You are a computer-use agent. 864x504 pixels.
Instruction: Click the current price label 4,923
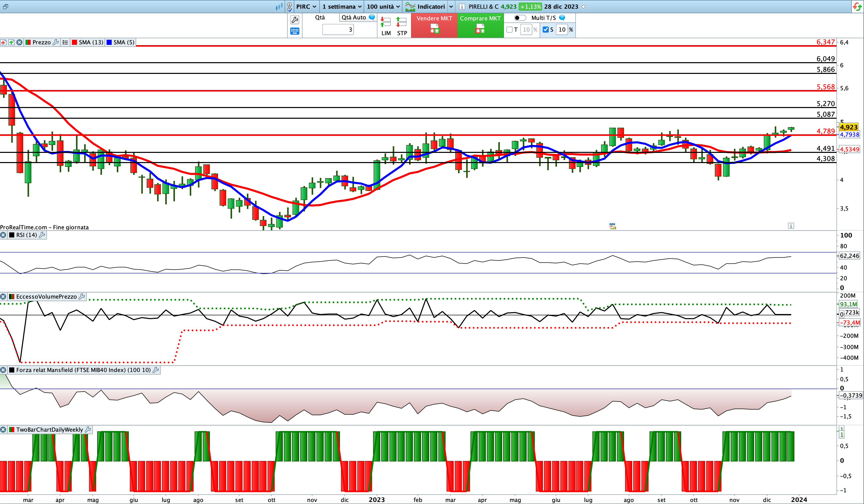pyautogui.click(x=849, y=127)
